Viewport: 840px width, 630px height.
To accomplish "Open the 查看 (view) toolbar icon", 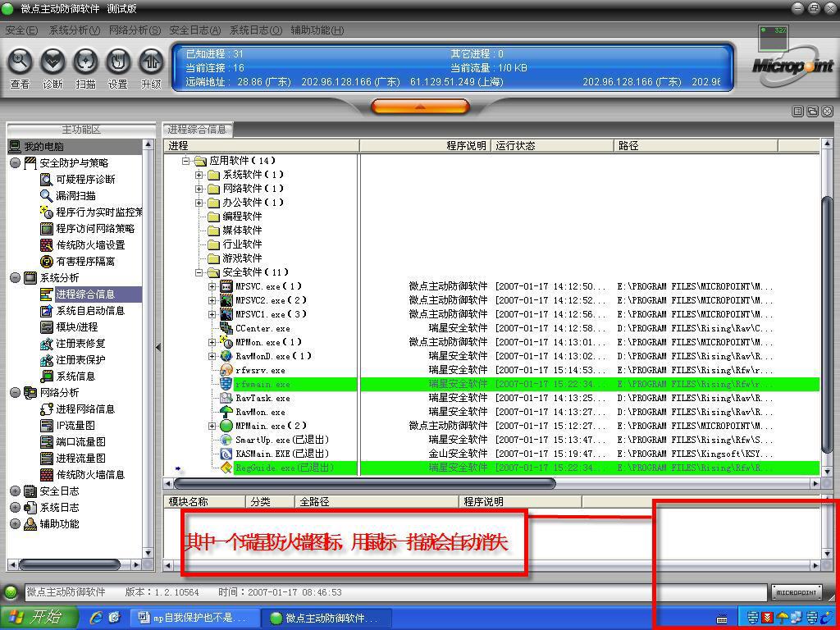I will tap(20, 69).
